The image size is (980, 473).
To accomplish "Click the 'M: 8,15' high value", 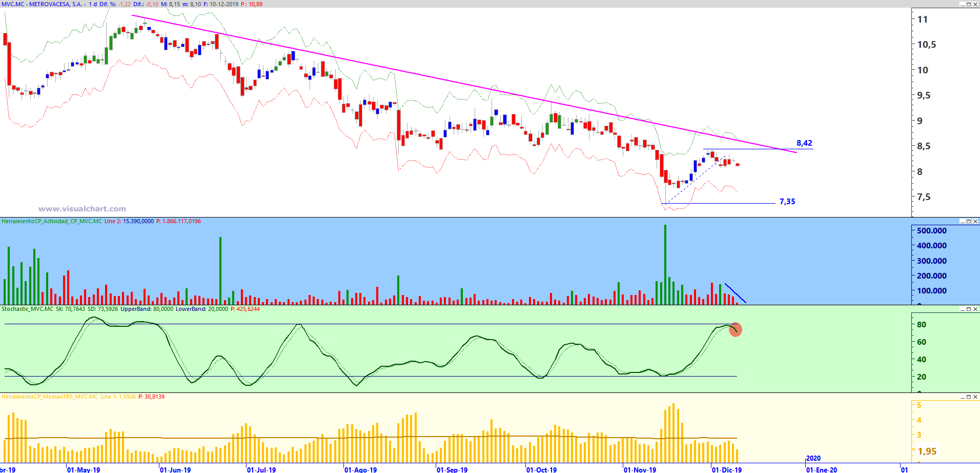I will [x=171, y=4].
